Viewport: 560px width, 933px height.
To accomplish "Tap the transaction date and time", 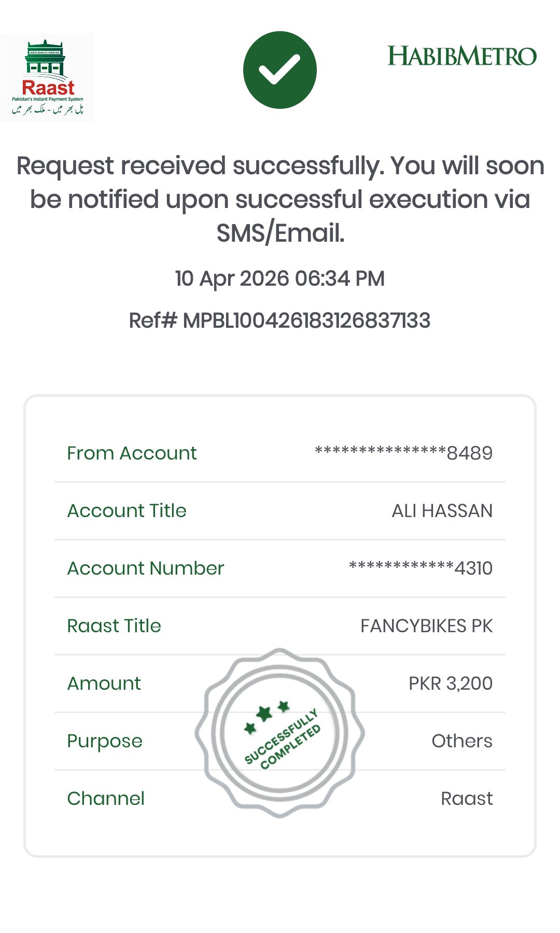I will (279, 278).
